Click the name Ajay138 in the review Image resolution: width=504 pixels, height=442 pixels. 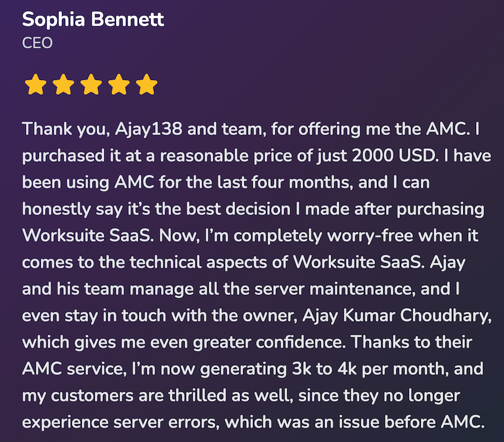point(149,130)
